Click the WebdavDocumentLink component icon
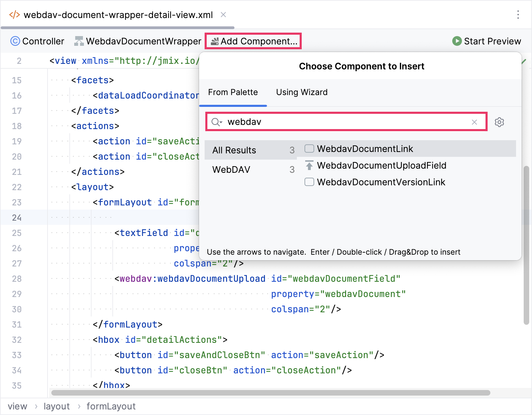Screen dimensions: 532x415 [309, 149]
